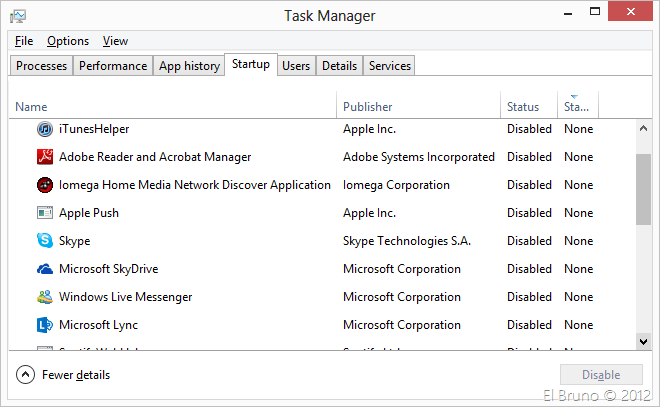Image resolution: width=660 pixels, height=407 pixels.
Task: Select the Microsoft SkyDrive cloud icon
Action: [x=45, y=269]
